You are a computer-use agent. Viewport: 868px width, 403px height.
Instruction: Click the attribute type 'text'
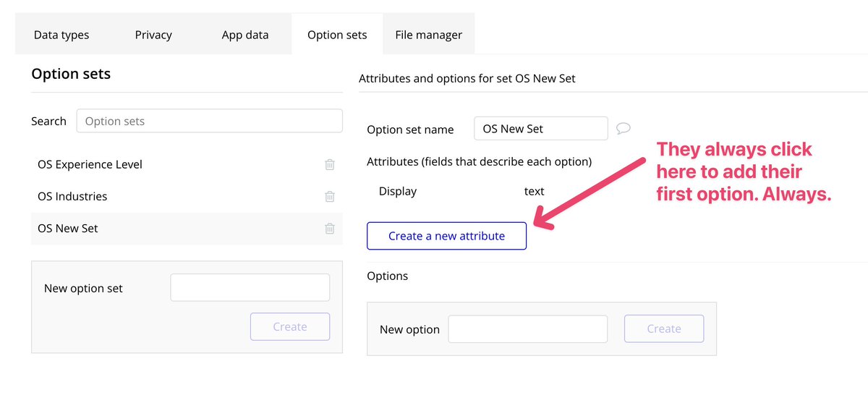tap(534, 191)
